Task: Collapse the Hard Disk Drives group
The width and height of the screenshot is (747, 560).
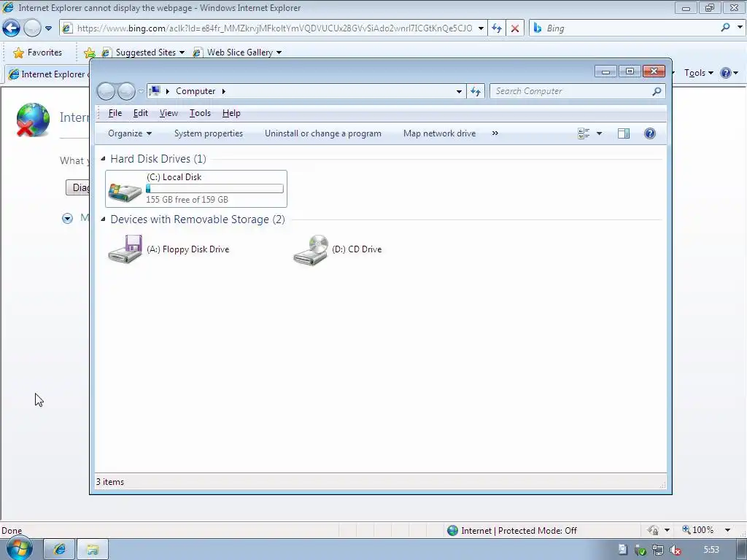Action: coord(103,158)
